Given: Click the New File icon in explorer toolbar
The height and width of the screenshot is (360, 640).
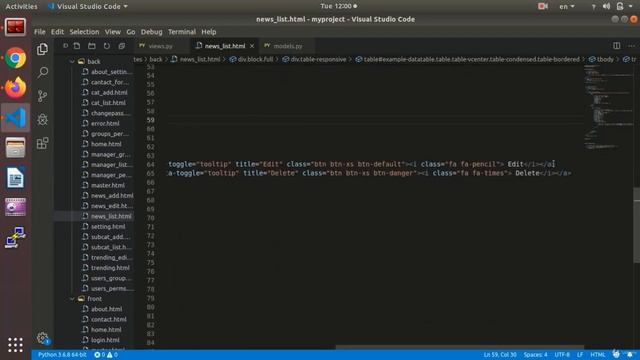Looking at the screenshot, I should click(x=77, y=46).
